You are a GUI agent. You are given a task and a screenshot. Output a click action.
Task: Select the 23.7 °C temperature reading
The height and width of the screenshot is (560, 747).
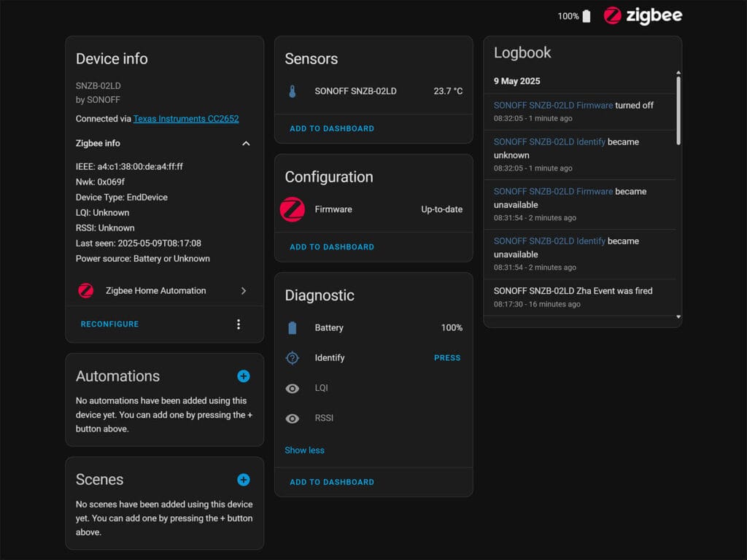[448, 91]
